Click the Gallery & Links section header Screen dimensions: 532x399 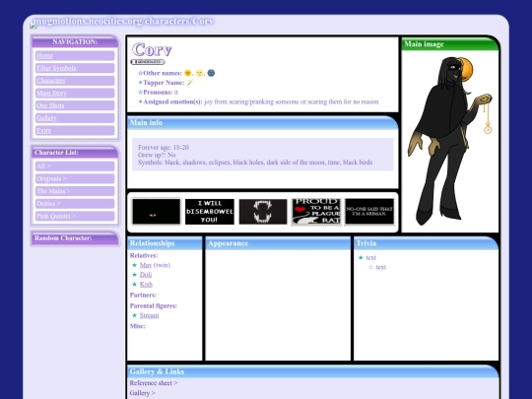pos(313,371)
